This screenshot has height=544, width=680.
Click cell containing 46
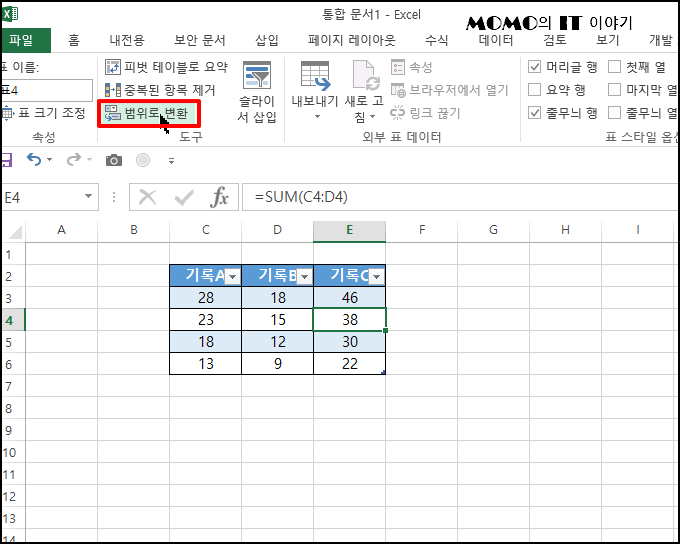tap(350, 298)
